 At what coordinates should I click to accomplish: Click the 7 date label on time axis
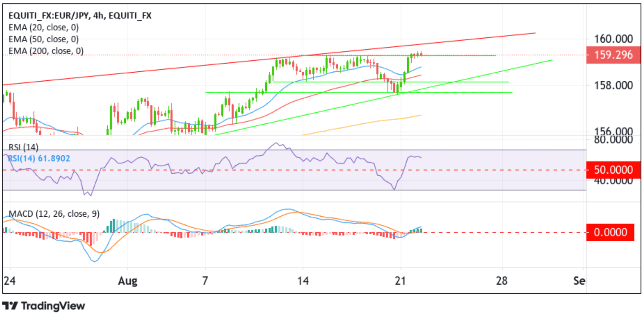(205, 281)
